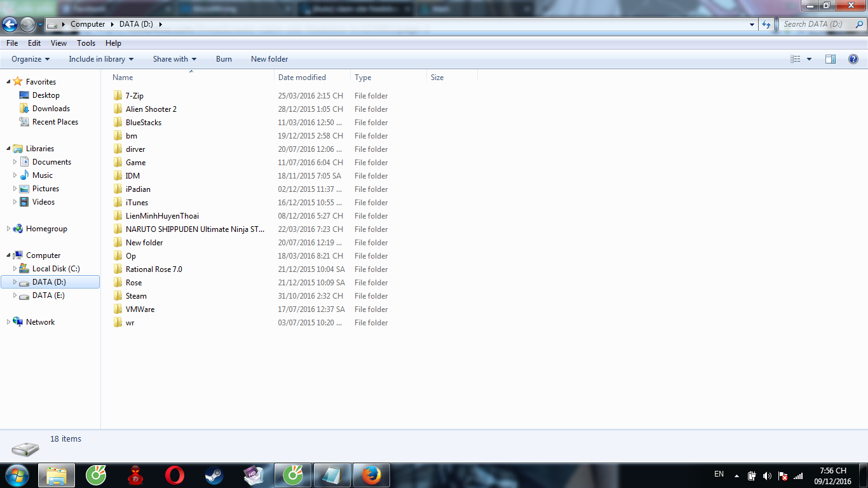The height and width of the screenshot is (488, 868).
Task: Click Computer in the address bar breadcrumb
Action: tap(88, 24)
